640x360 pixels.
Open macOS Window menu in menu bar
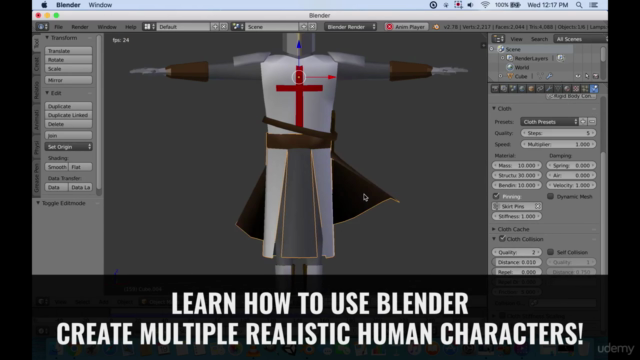[100, 5]
